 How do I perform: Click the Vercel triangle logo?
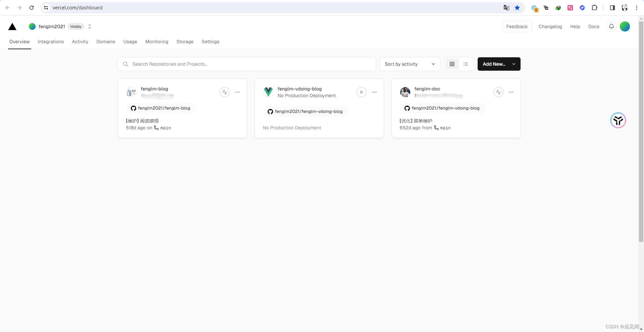coord(12,27)
